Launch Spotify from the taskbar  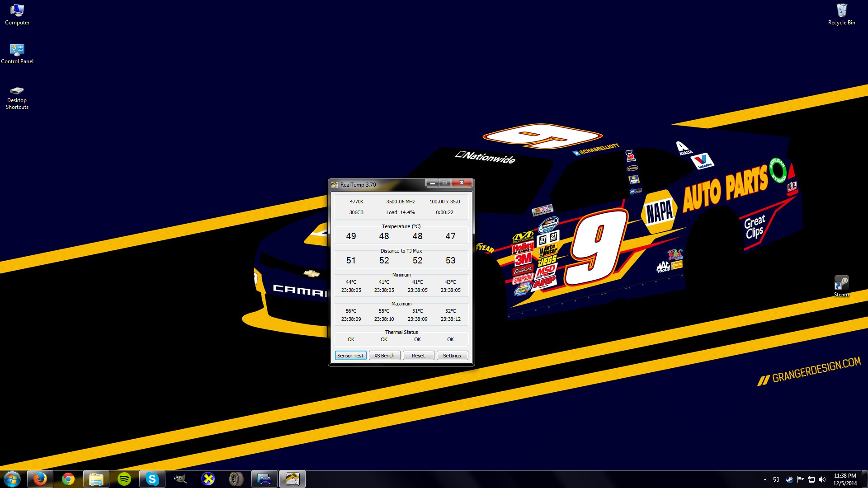click(x=124, y=479)
